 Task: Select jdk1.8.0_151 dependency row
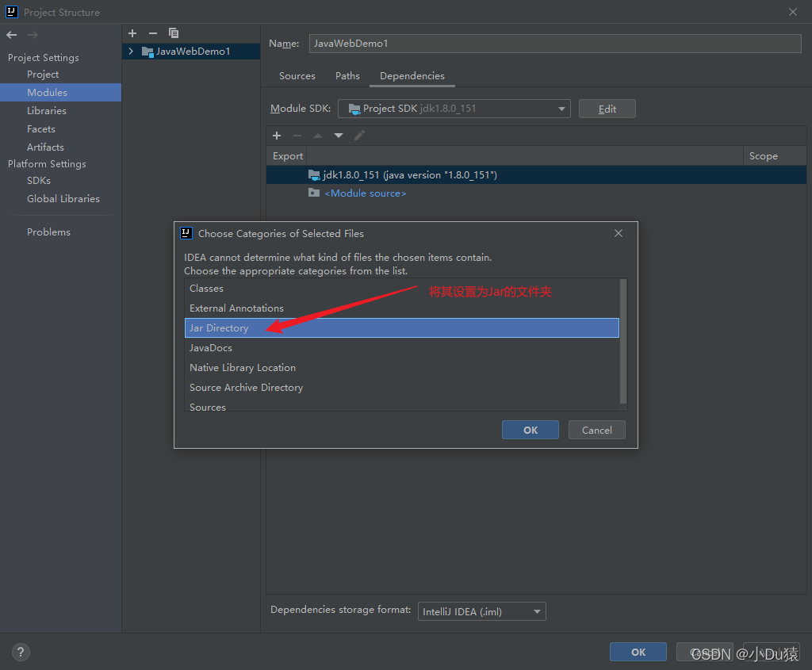(537, 175)
